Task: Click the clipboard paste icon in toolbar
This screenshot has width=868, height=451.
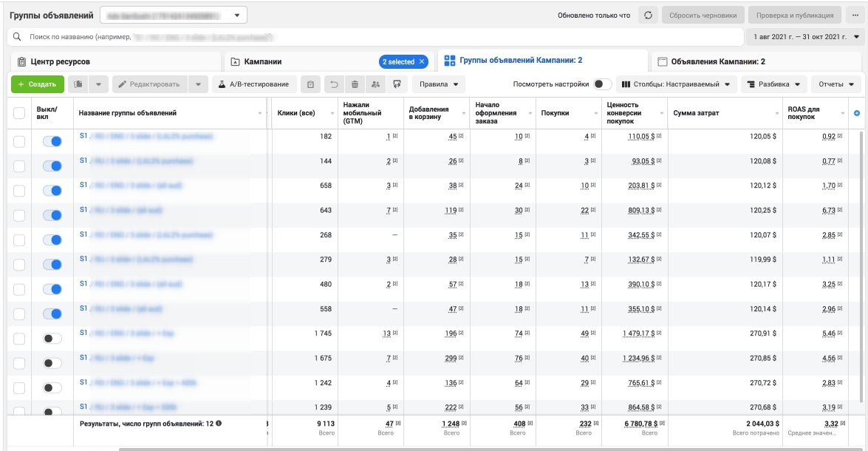Action: (310, 84)
